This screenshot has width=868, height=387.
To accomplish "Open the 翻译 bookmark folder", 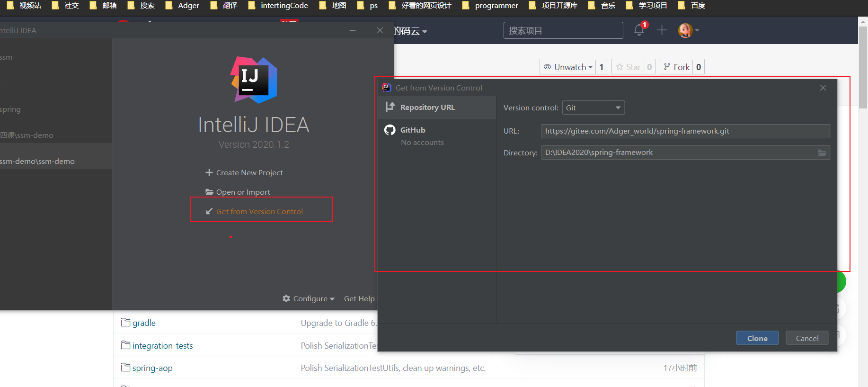I will [x=224, y=6].
